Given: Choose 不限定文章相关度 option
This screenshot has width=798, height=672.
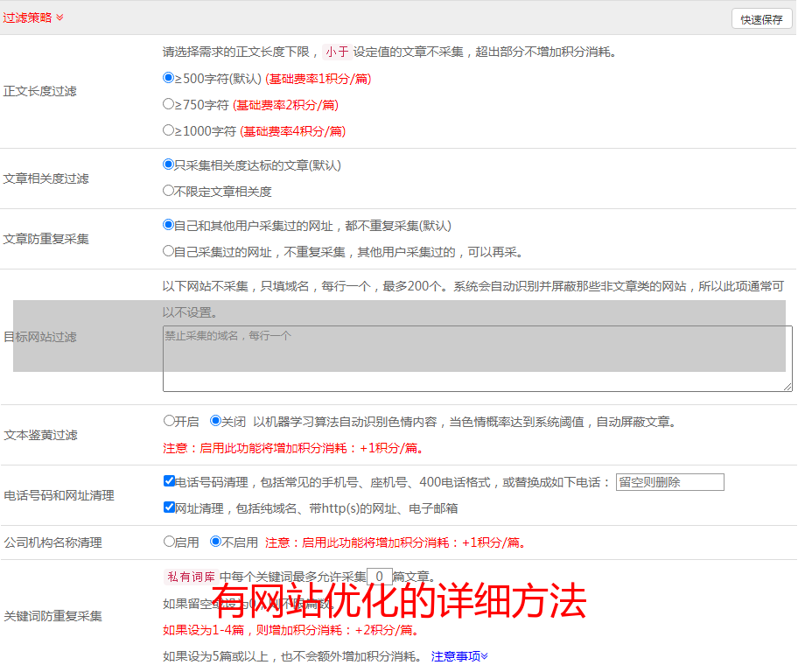Looking at the screenshot, I should [169, 191].
